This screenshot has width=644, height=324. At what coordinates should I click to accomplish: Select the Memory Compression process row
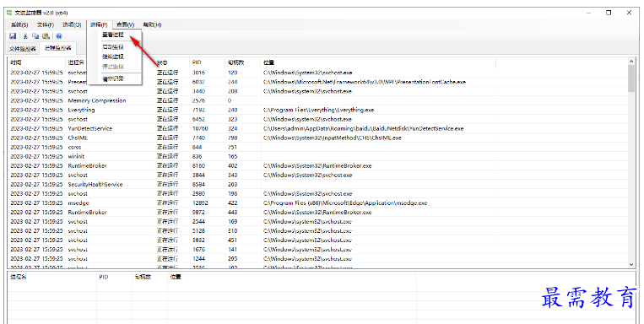[x=318, y=100]
